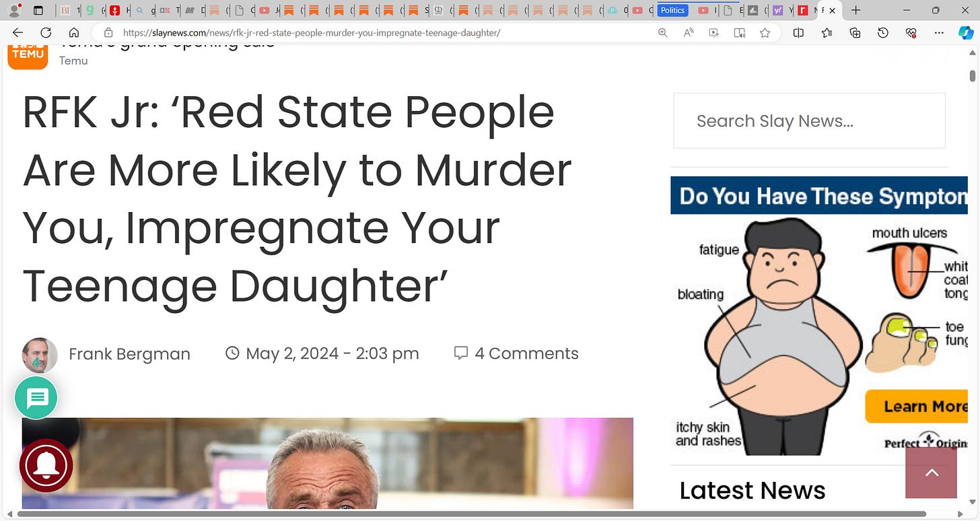The height and width of the screenshot is (521, 980).
Task: Switch to the teal P icon tab
Action: pyautogui.click(x=612, y=10)
